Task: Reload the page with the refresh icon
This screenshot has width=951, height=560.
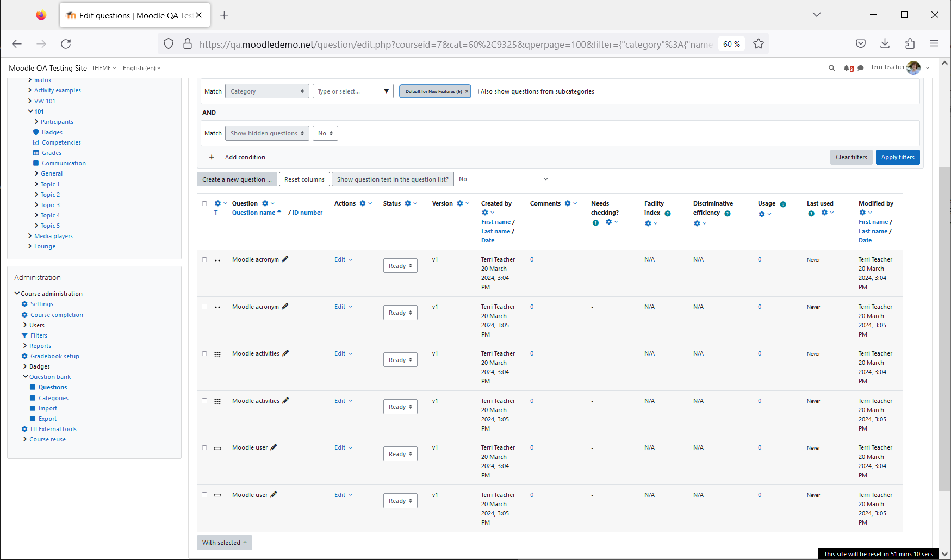Action: tap(66, 44)
